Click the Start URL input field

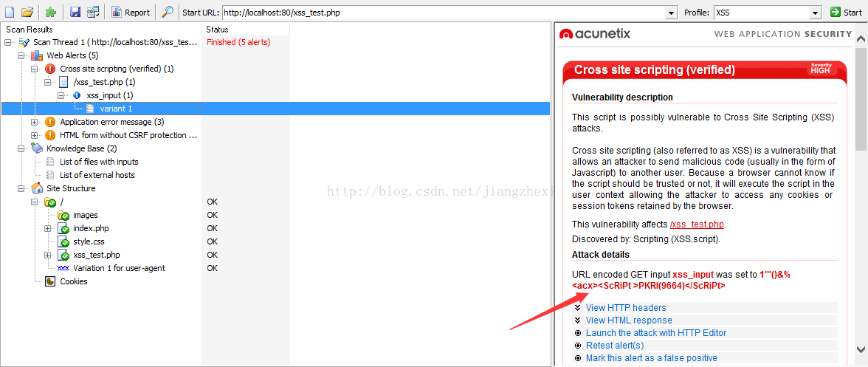click(x=444, y=12)
